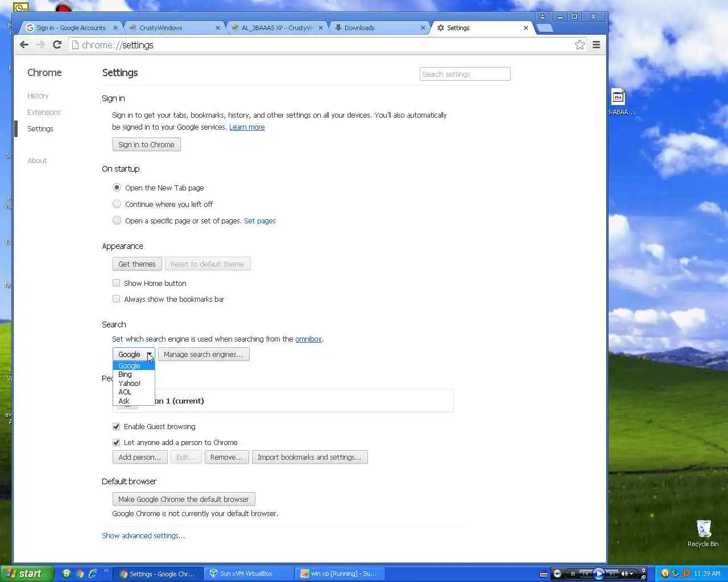The width and height of the screenshot is (728, 582).
Task: Click the Sign in to Chrome button
Action: point(147,144)
